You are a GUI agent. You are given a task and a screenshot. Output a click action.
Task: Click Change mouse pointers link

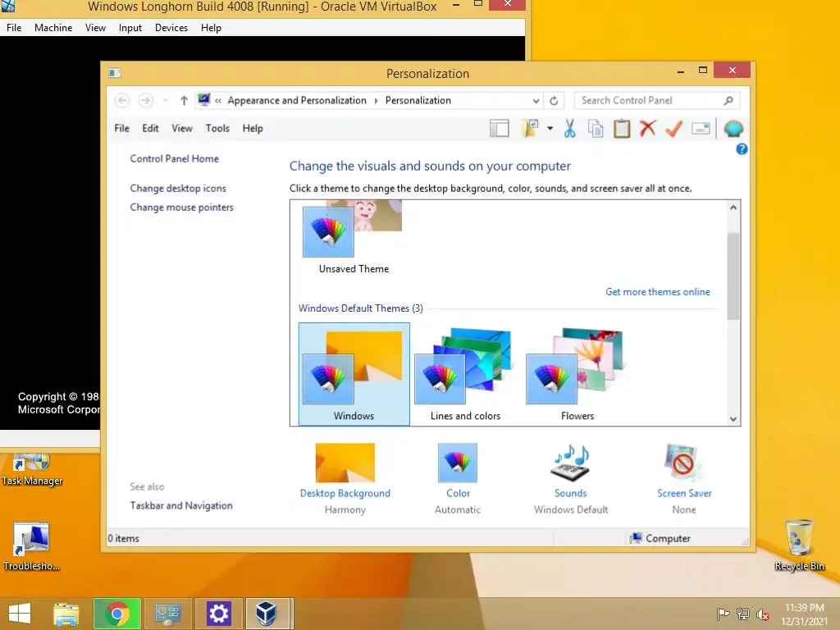click(181, 208)
